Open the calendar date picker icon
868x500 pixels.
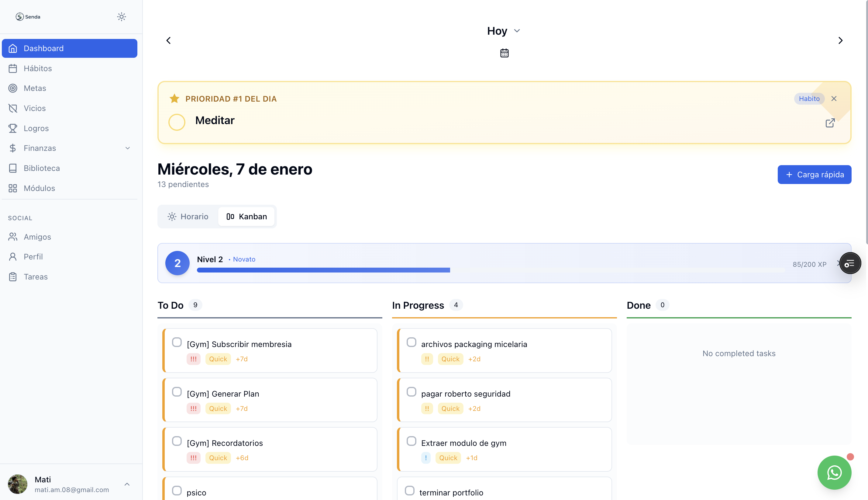tap(504, 53)
